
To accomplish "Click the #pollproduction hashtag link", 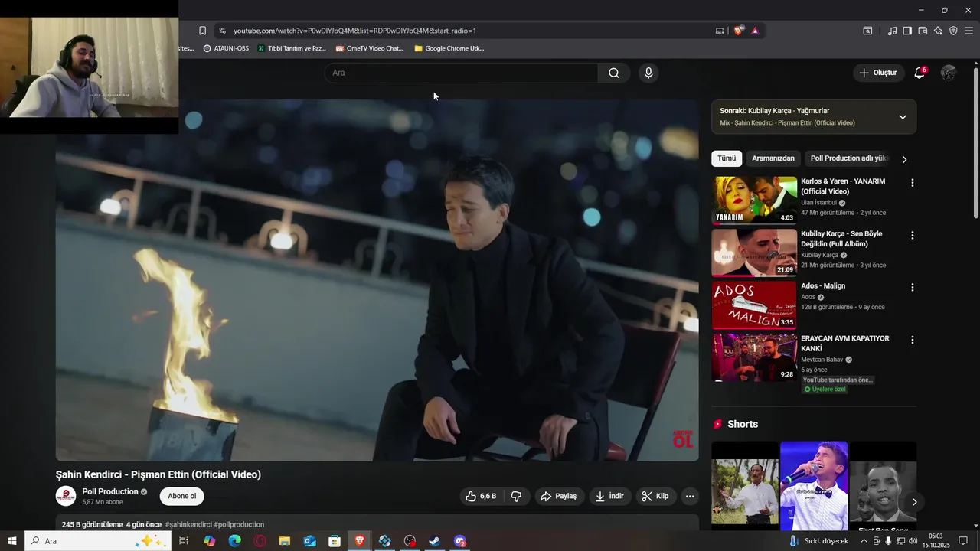I will (239, 524).
